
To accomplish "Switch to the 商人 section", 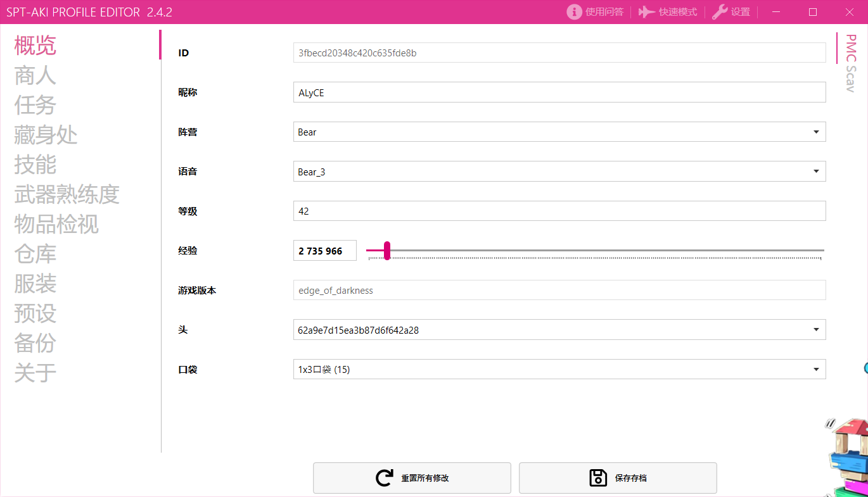I will point(35,75).
